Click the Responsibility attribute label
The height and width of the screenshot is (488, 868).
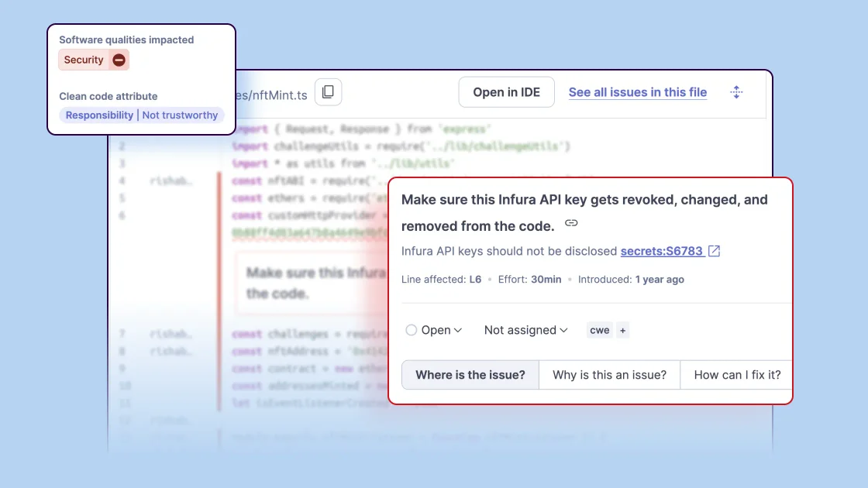tap(99, 115)
